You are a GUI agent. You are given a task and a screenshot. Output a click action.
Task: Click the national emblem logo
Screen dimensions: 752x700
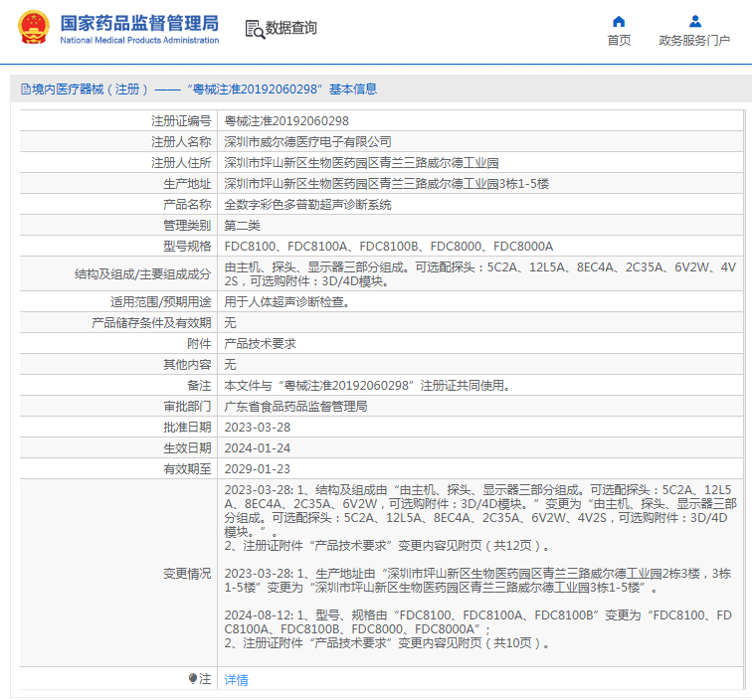coord(34,27)
